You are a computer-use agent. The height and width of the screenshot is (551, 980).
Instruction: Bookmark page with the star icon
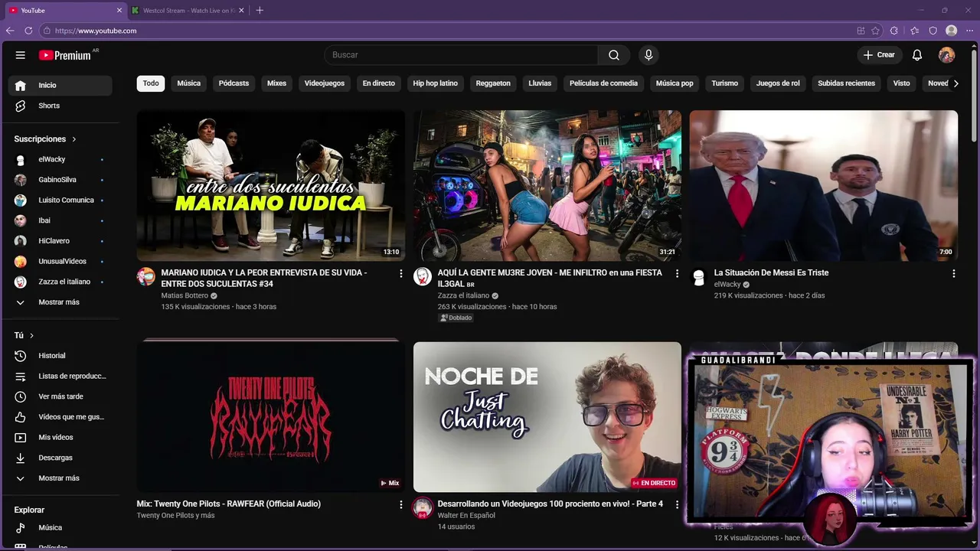point(875,31)
